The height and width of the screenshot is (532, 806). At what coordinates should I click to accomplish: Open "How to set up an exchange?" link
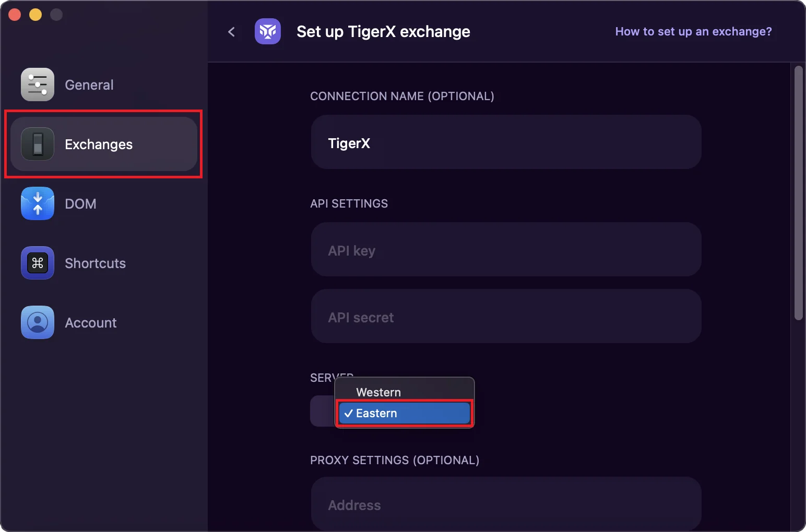point(693,31)
